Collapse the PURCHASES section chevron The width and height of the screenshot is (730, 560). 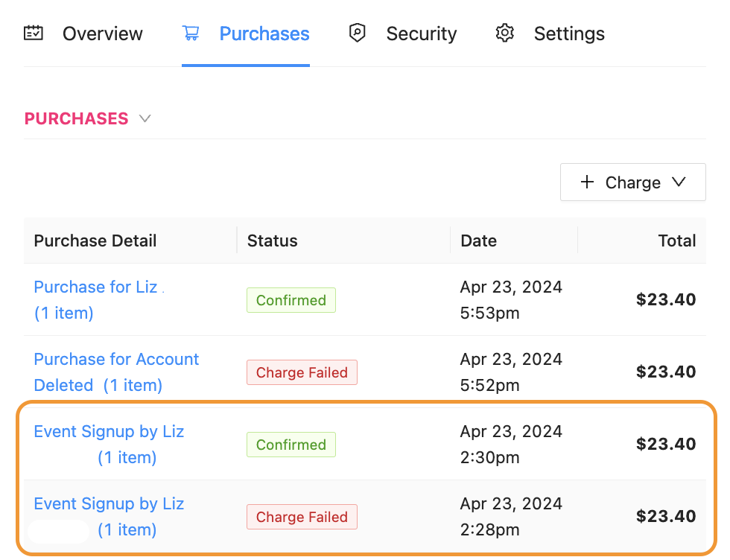pos(145,118)
